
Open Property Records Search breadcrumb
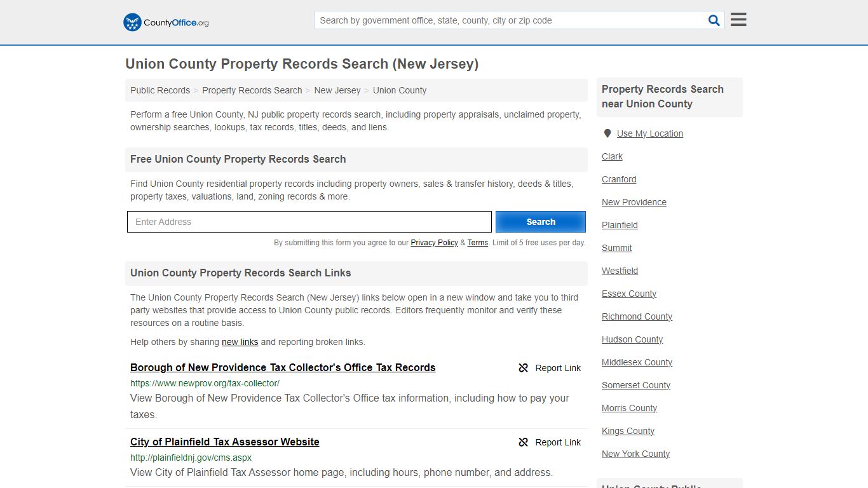[252, 90]
